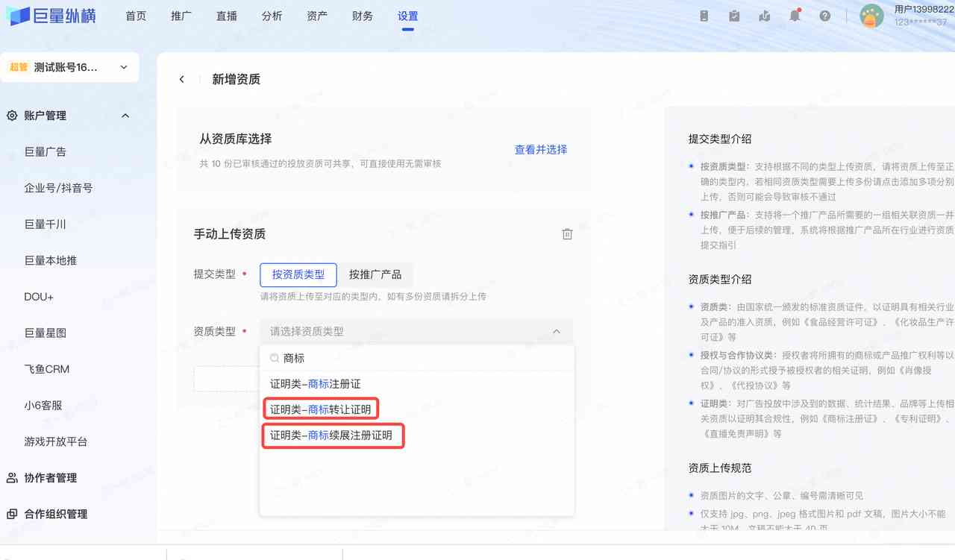Collapse the 账户管理 sidebar section
The height and width of the screenshot is (560, 955).
[125, 116]
